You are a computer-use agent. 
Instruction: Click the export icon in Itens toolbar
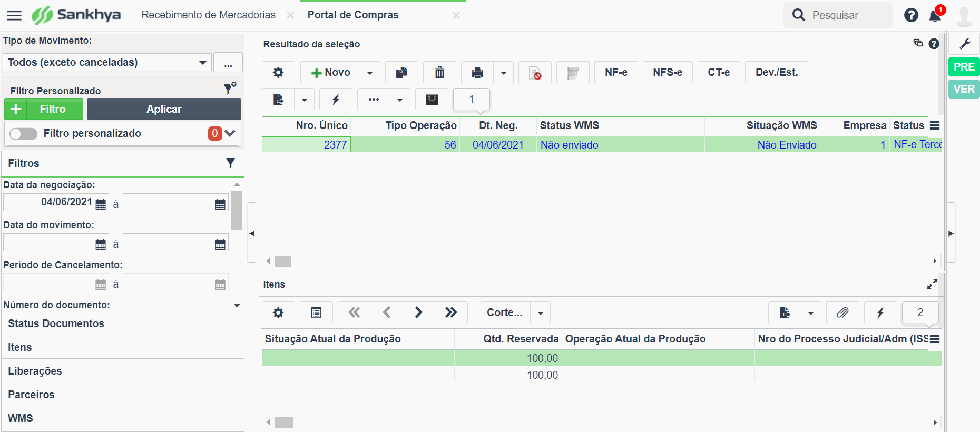pyautogui.click(x=785, y=312)
